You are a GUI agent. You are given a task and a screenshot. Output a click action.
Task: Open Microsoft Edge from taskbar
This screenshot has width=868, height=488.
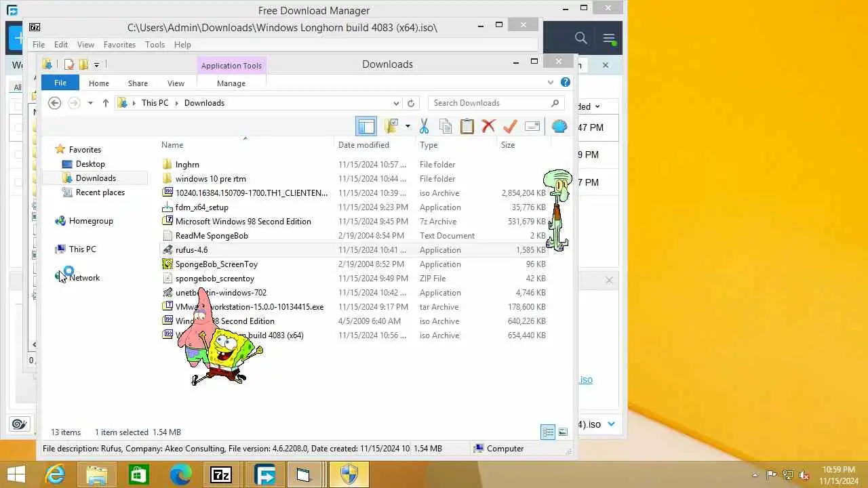180,475
